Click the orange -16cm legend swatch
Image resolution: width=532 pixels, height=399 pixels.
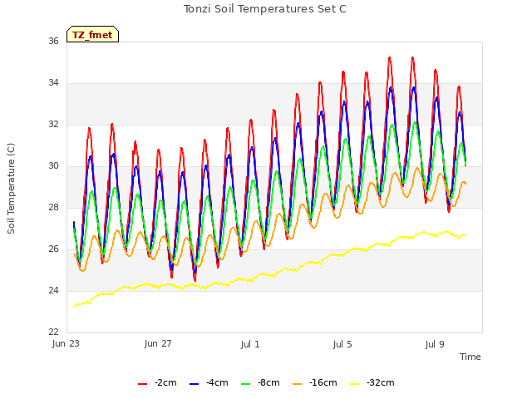click(297, 383)
